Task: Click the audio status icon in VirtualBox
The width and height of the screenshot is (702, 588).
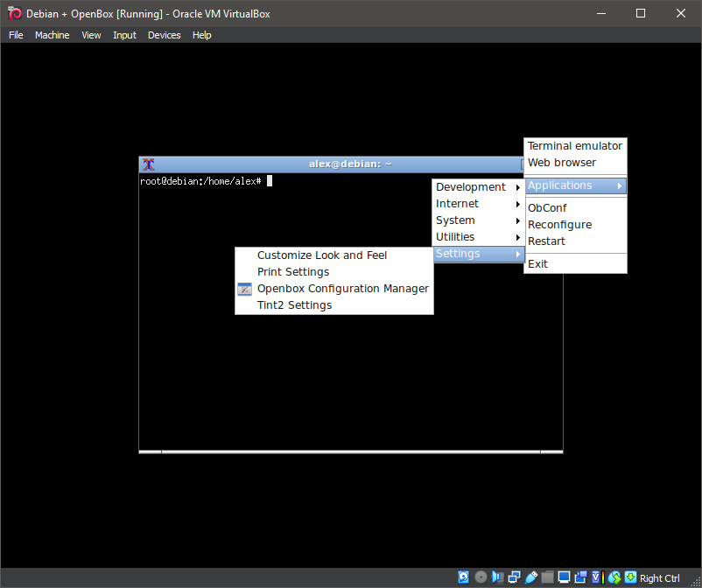Action: coord(497,577)
